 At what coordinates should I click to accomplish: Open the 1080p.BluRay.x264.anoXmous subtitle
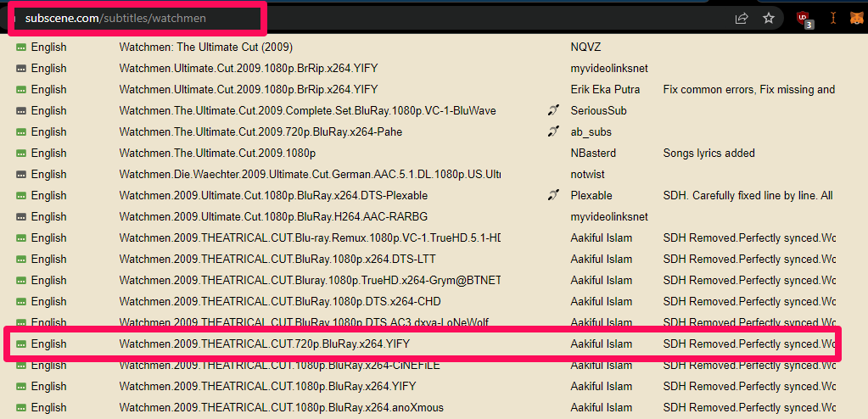point(281,407)
